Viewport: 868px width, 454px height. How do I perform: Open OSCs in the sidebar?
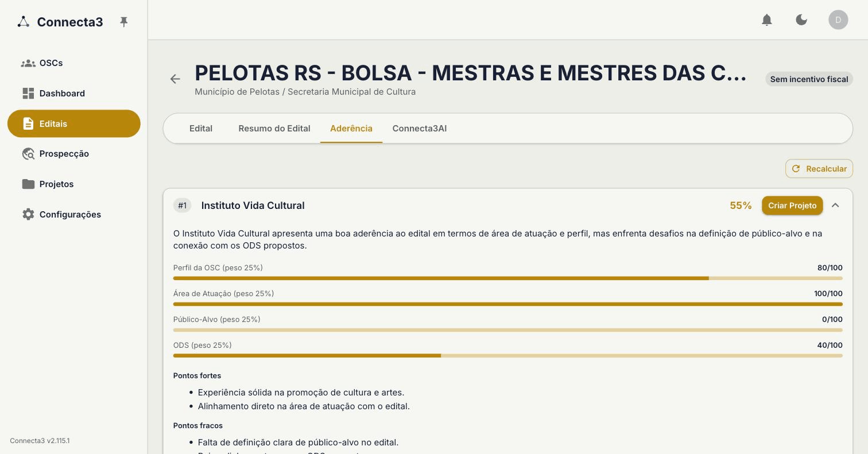(74, 63)
